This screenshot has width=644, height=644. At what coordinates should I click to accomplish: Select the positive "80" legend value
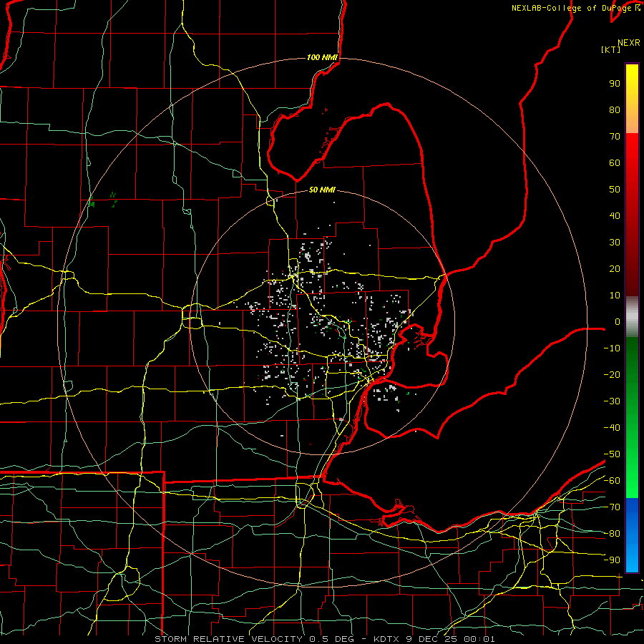[x=615, y=109]
